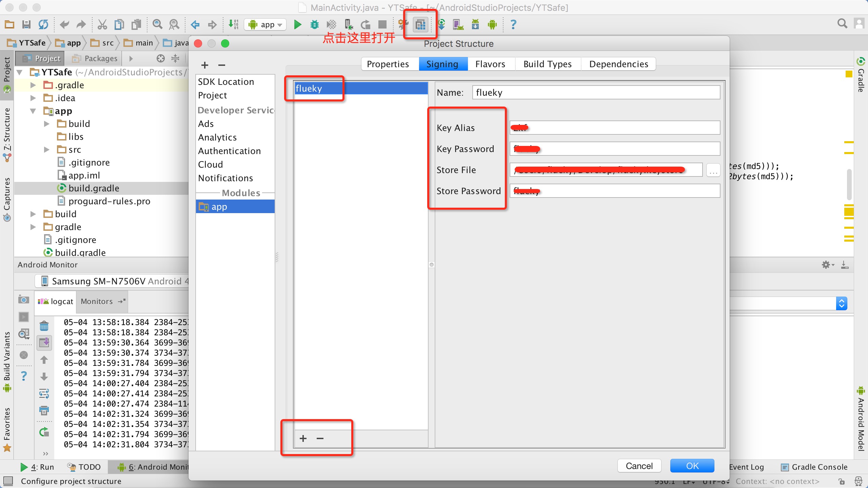Select SDK Location in the sidebar
The width and height of the screenshot is (868, 488).
(226, 81)
